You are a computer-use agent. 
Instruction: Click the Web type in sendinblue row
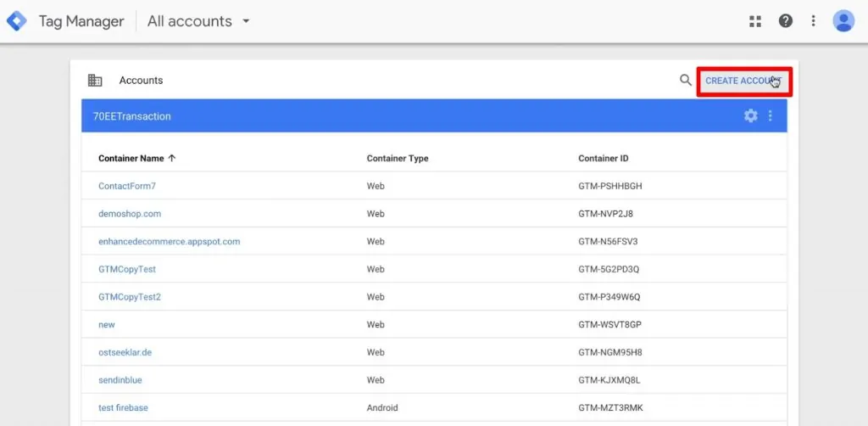(376, 380)
